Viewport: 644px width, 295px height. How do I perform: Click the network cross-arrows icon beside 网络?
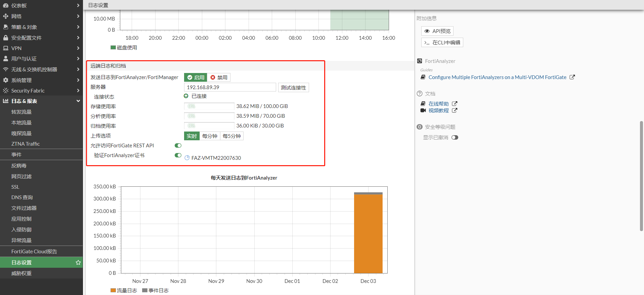coord(6,16)
